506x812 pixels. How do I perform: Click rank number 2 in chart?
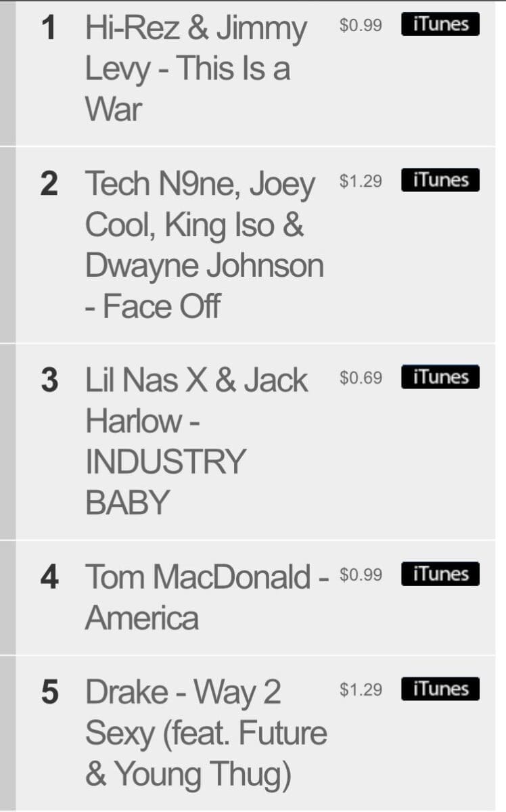[49, 184]
